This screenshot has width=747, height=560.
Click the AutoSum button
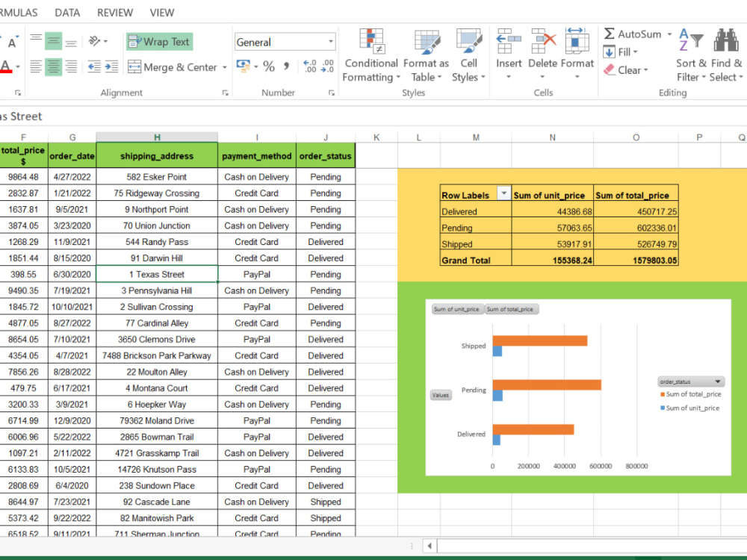(633, 34)
